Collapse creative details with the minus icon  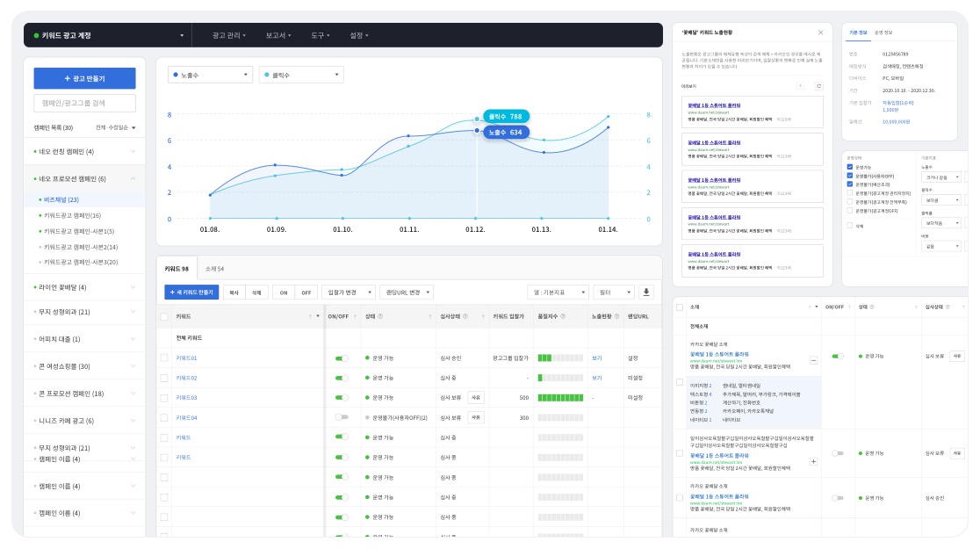[x=813, y=360]
